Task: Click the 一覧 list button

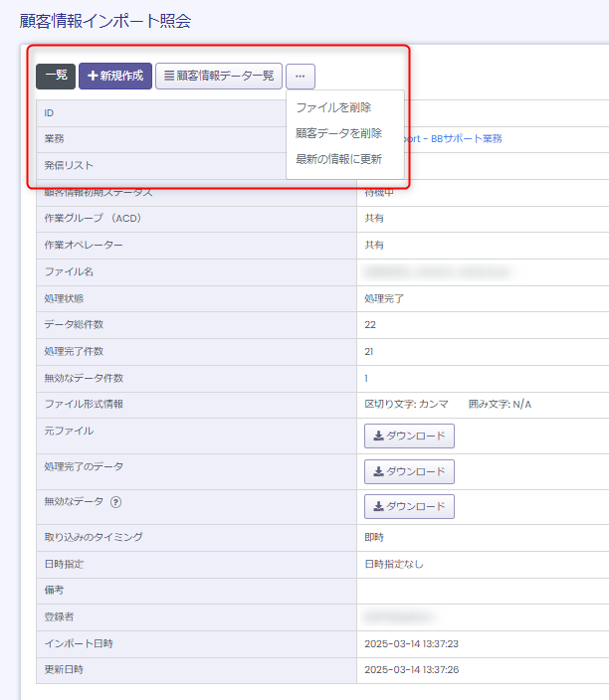Action: [56, 77]
